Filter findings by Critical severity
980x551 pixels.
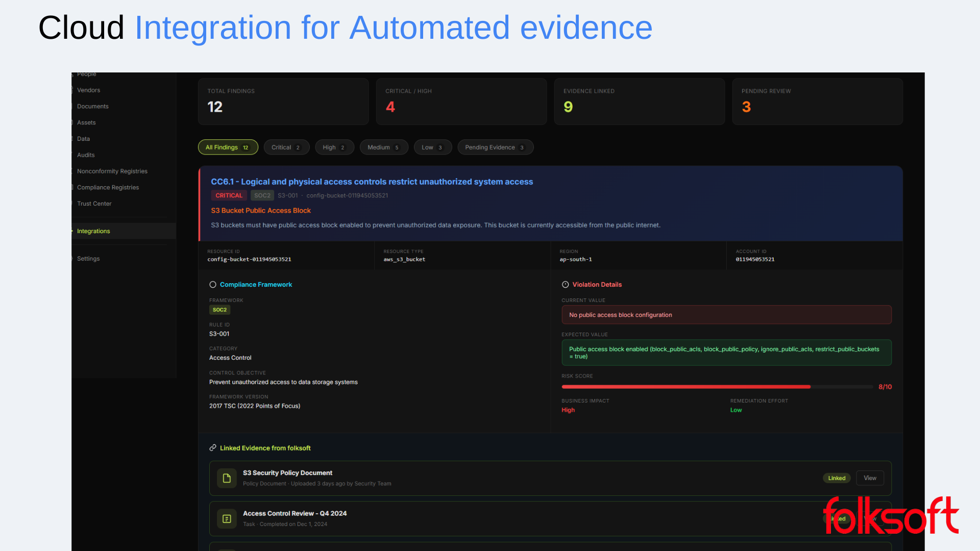tap(286, 147)
